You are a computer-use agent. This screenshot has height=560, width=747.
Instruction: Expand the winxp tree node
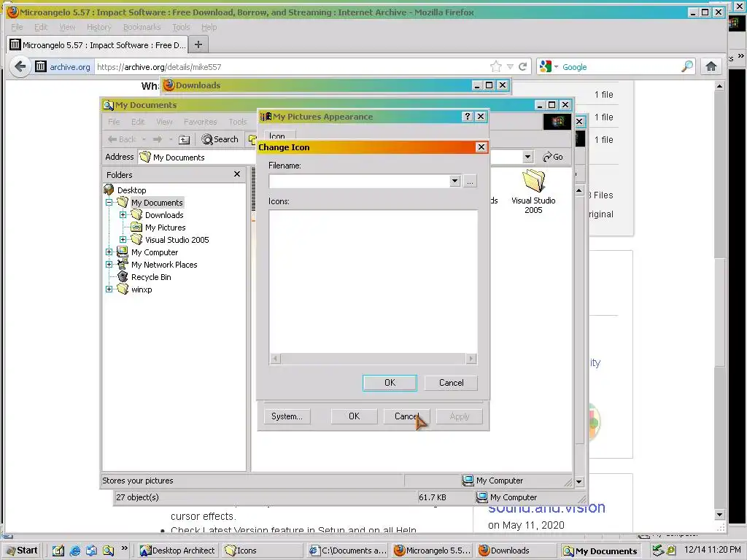109,289
